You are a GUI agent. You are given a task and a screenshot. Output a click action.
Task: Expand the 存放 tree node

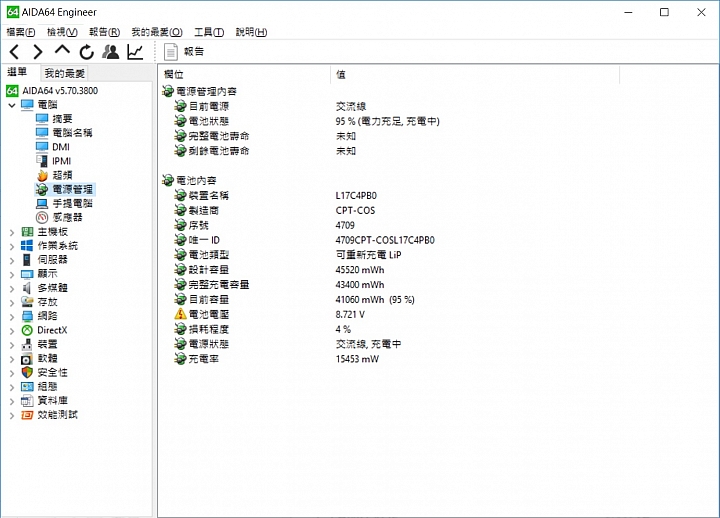[x=11, y=303]
